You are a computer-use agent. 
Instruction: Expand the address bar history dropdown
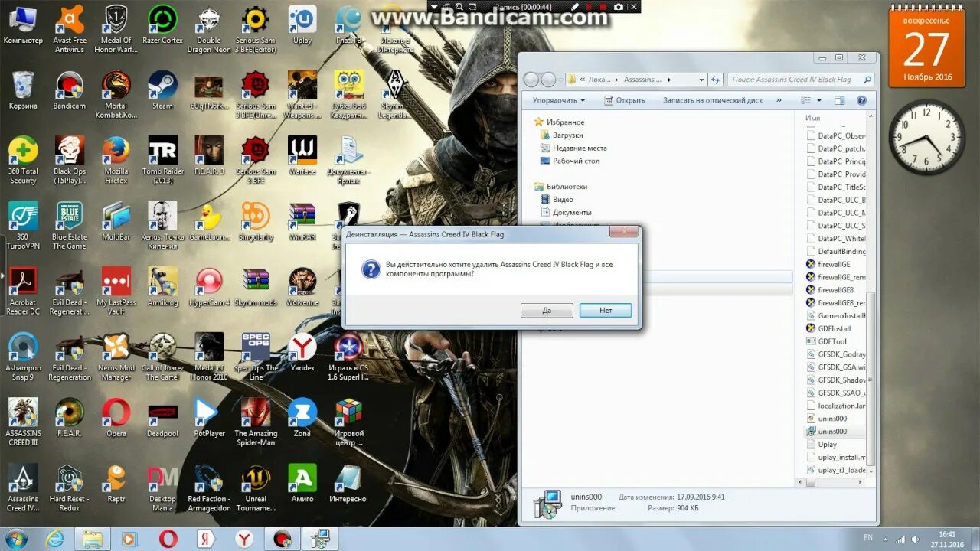[701, 80]
